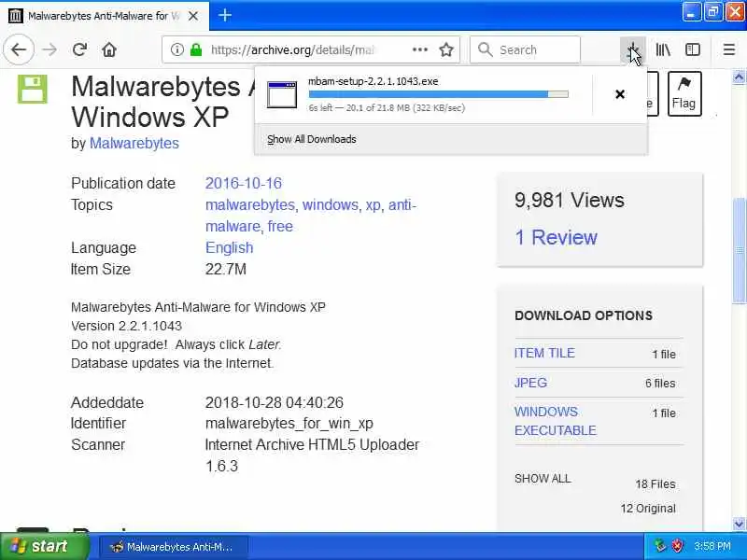747x560 pixels.
Task: Expand the ITEM TILE download option
Action: [544, 353]
